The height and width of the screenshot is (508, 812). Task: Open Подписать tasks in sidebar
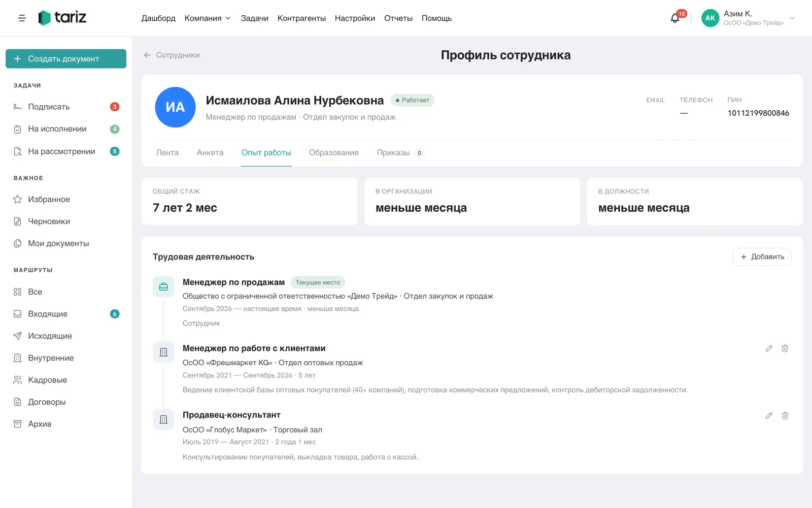(66, 107)
